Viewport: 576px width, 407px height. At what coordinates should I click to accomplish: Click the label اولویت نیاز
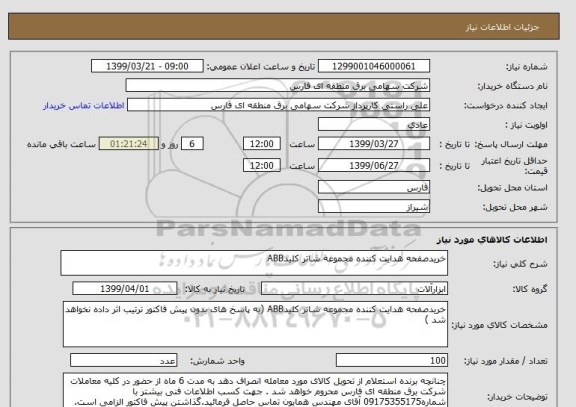point(526,125)
